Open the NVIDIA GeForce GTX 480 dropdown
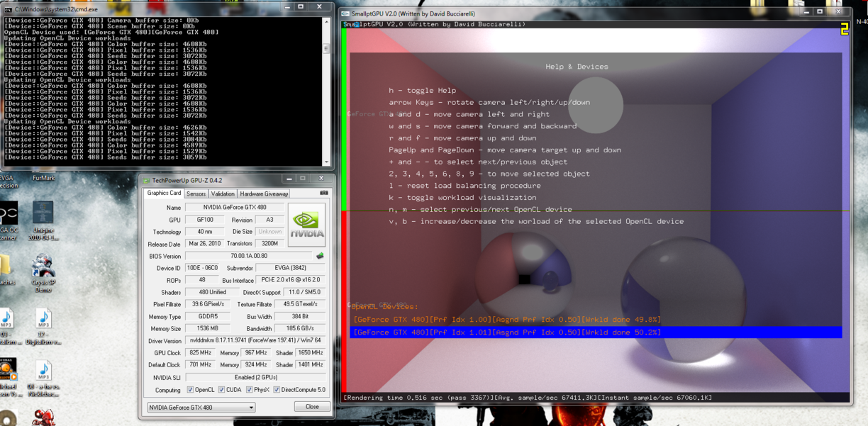Image resolution: width=868 pixels, height=426 pixels. 201,408
